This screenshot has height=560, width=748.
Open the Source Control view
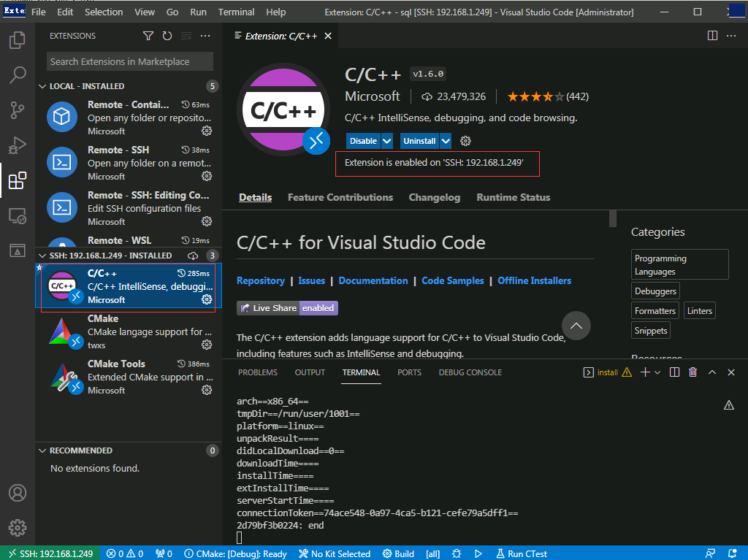18,110
